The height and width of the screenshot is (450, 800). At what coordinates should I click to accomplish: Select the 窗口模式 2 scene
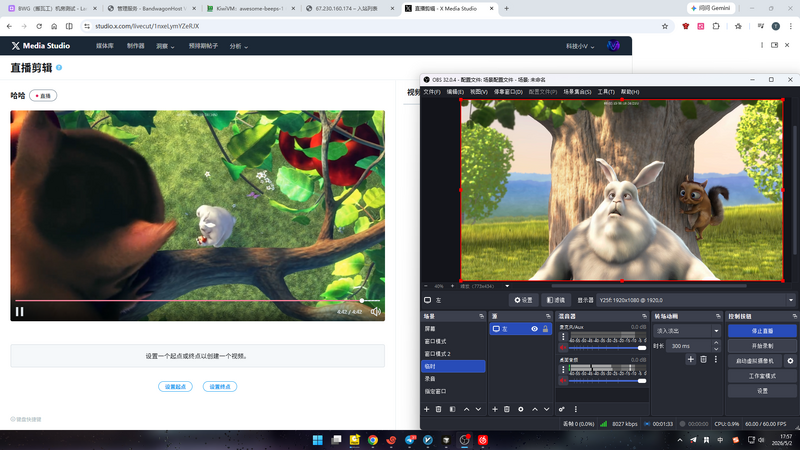click(453, 354)
